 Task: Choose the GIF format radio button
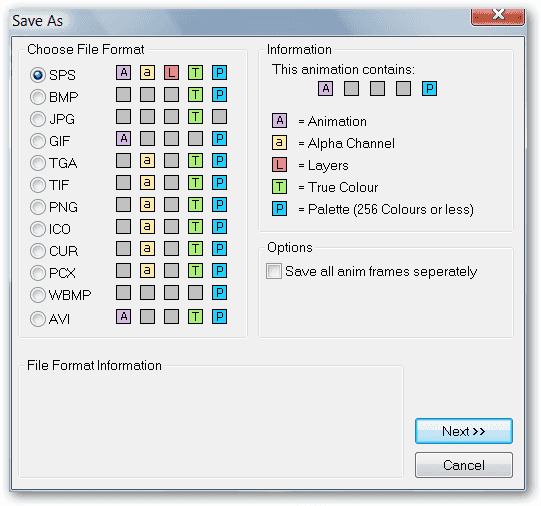click(50, 141)
